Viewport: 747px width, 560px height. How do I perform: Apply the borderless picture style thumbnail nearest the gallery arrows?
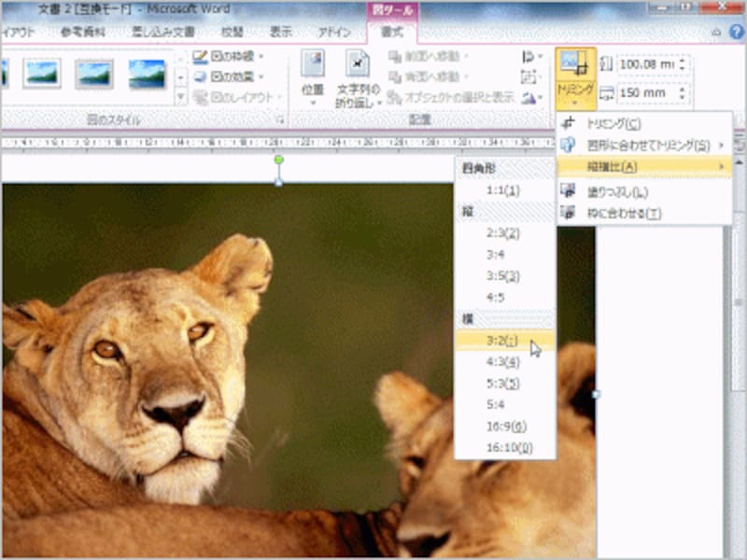(147, 74)
